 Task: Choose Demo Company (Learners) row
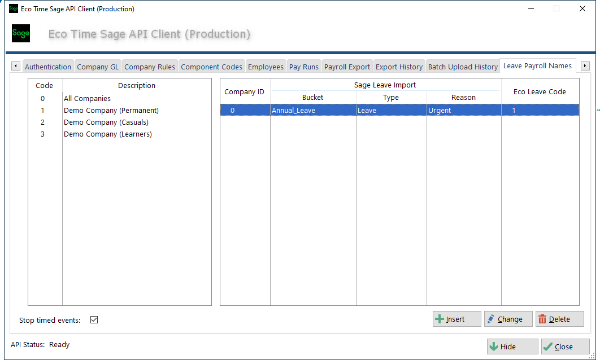pyautogui.click(x=107, y=134)
